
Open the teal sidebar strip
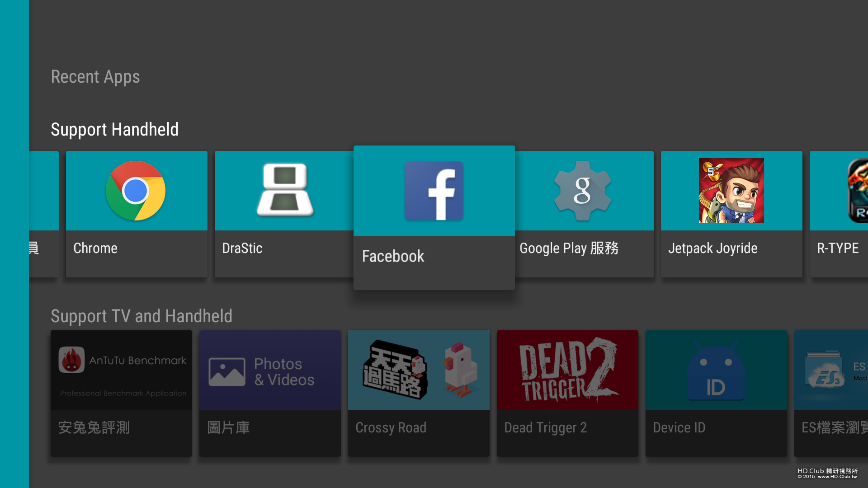[14, 244]
